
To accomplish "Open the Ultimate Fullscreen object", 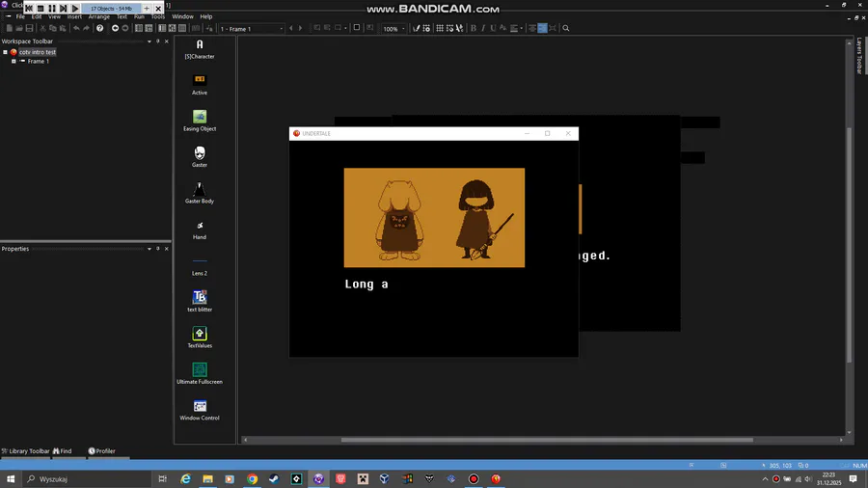I will pos(200,370).
